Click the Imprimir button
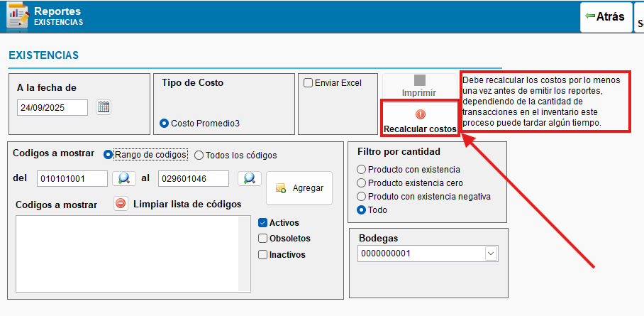644x316 pixels. (419, 86)
